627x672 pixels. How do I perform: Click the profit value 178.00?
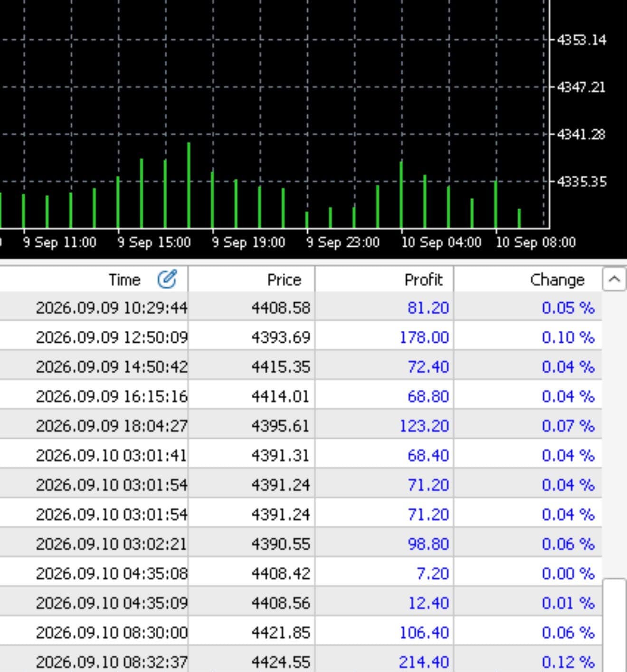[x=424, y=337]
